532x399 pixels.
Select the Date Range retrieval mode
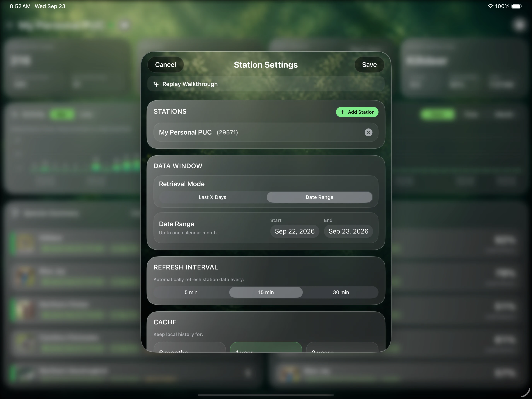click(x=319, y=197)
